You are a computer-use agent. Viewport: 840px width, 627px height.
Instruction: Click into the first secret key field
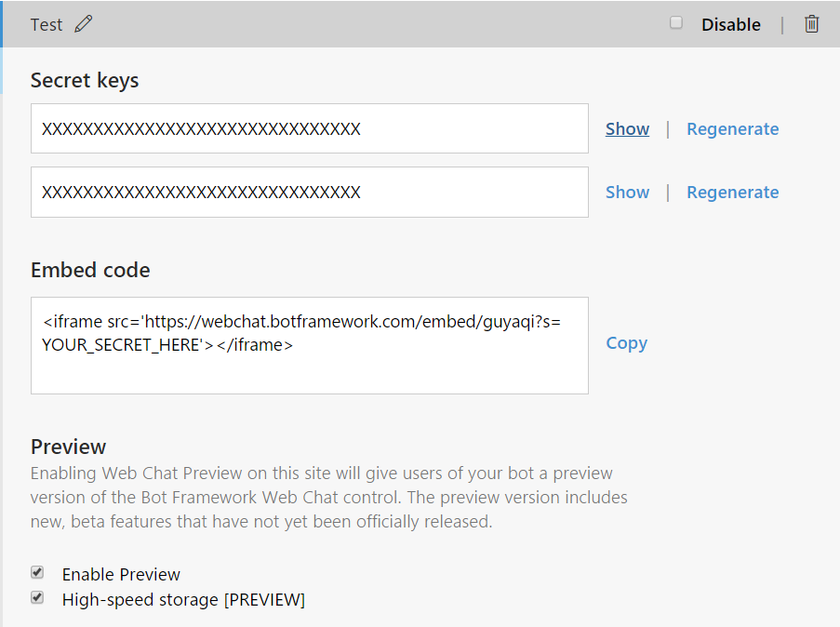click(309, 128)
